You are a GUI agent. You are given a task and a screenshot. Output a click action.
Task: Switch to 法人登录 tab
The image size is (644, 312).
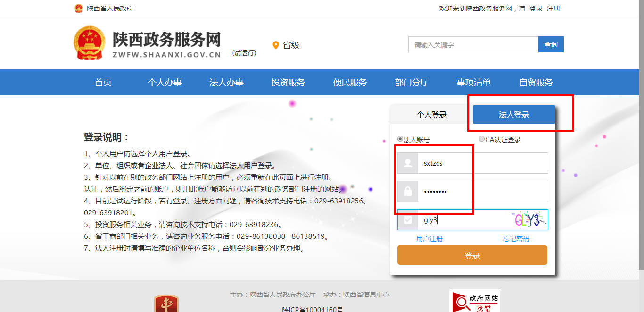click(514, 114)
